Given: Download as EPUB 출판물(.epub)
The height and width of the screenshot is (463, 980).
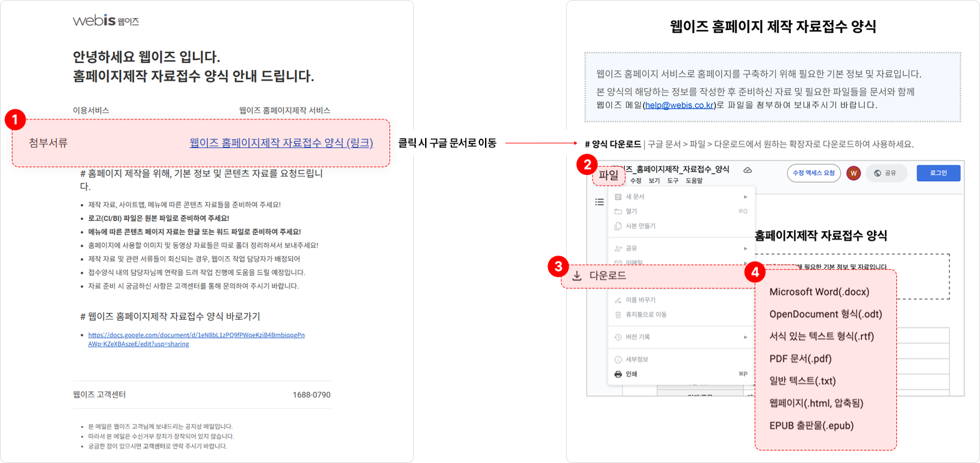Looking at the screenshot, I should 811,426.
